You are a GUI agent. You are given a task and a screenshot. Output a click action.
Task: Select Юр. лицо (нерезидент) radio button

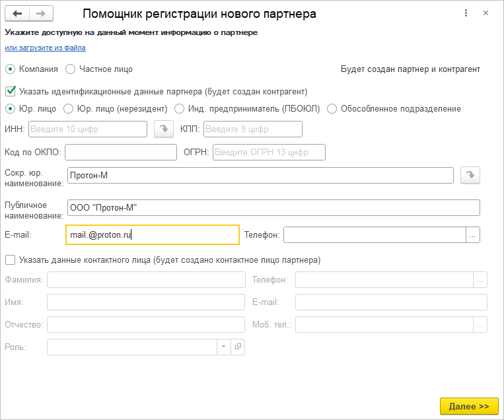(68, 109)
